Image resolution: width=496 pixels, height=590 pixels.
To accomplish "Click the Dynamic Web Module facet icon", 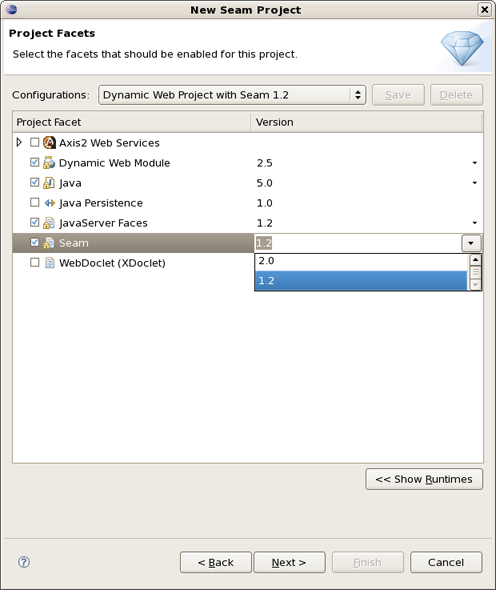I will (49, 163).
